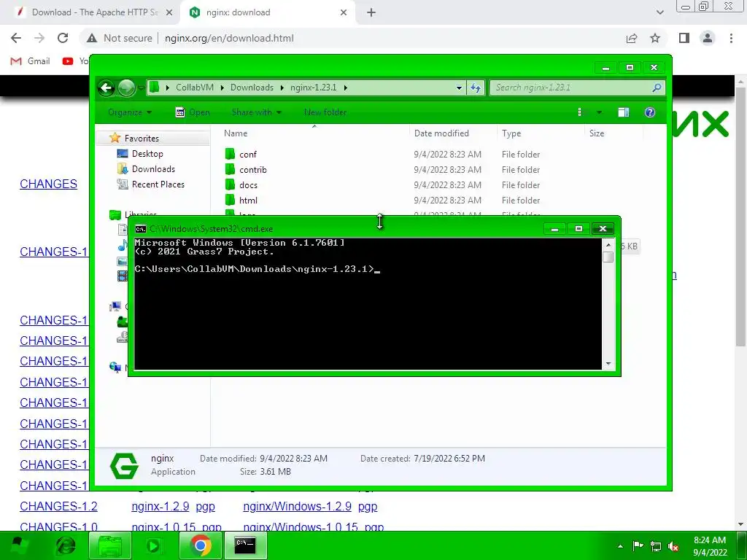The image size is (747, 560).
Task: Sort files by Date modified column
Action: tap(452, 133)
